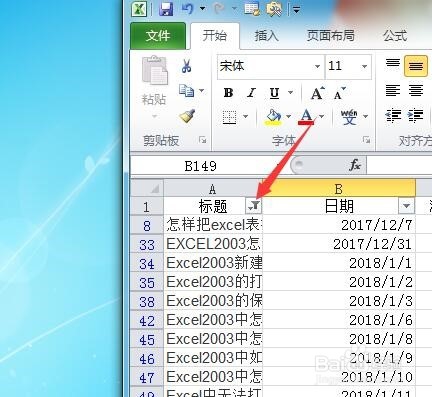Switch to the 公式 tab

[x=395, y=36]
